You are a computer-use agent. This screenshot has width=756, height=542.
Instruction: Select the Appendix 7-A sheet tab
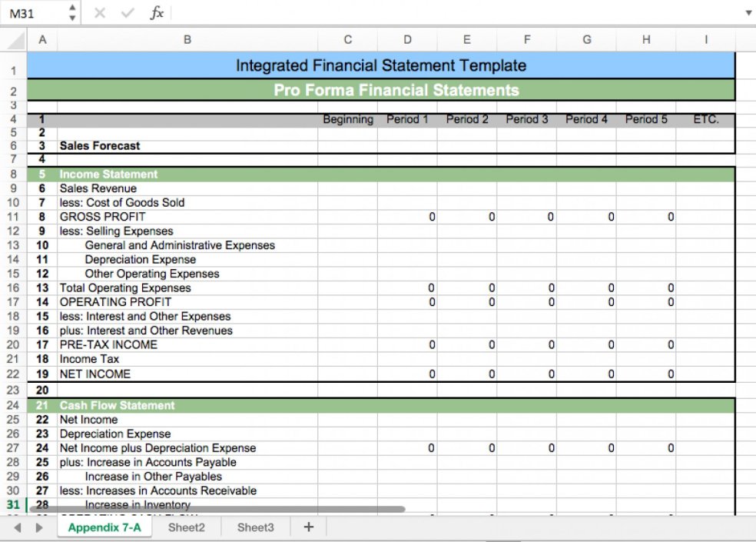[x=104, y=527]
